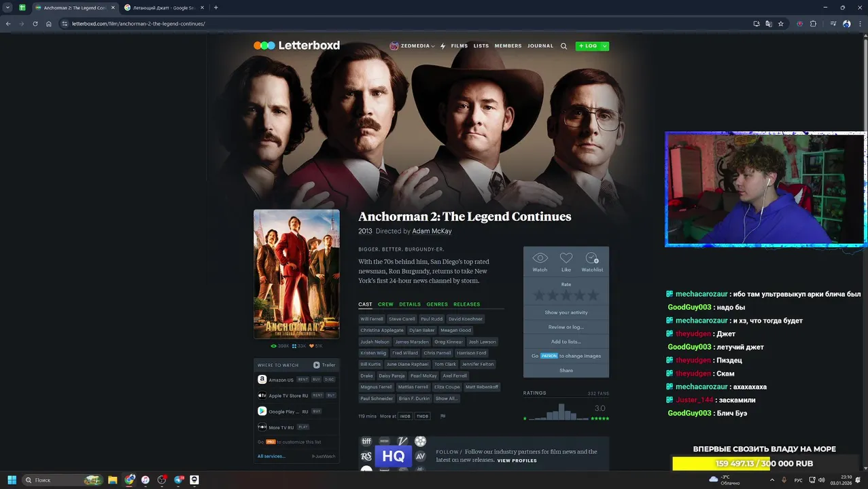Show hidden tray icons chevron
The width and height of the screenshot is (868, 489).
772,480
